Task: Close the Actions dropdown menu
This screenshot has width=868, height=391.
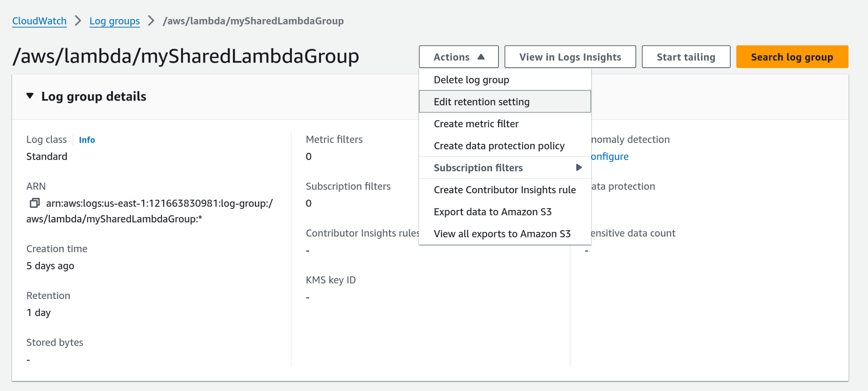Action: pos(458,57)
